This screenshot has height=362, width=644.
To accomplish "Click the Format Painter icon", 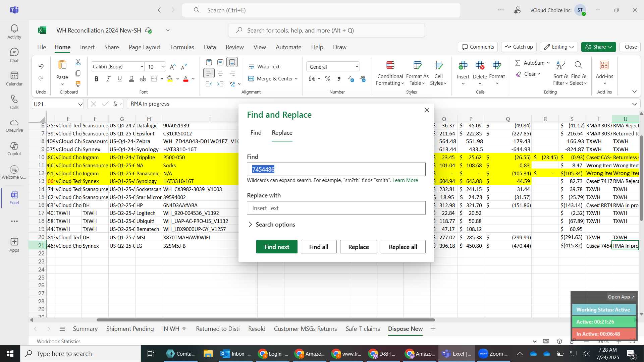I will tap(78, 84).
